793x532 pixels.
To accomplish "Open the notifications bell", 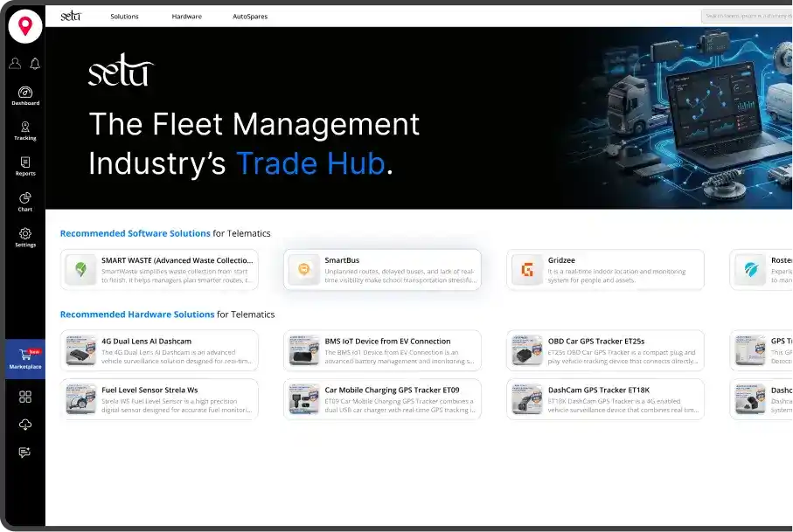I will point(35,64).
